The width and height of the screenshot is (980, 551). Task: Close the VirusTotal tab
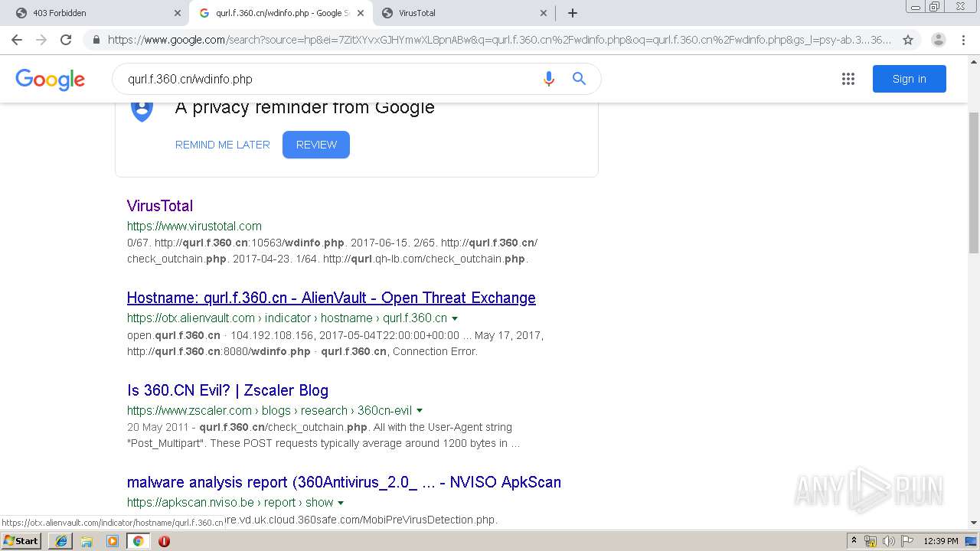(x=544, y=13)
